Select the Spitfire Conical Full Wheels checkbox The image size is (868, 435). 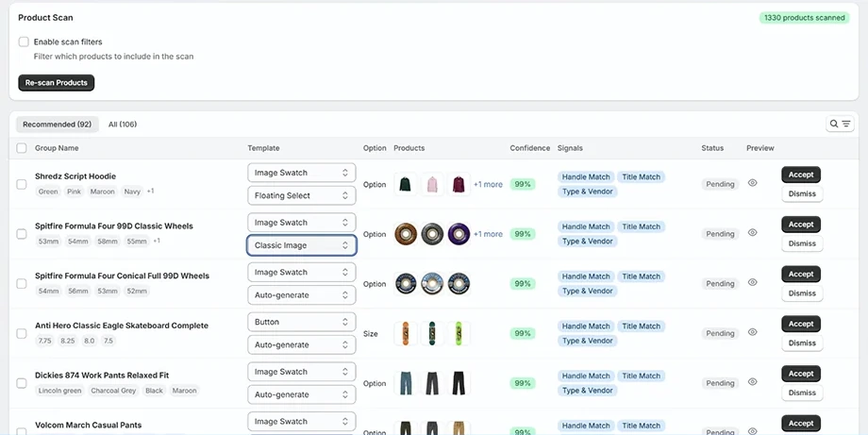coord(22,284)
